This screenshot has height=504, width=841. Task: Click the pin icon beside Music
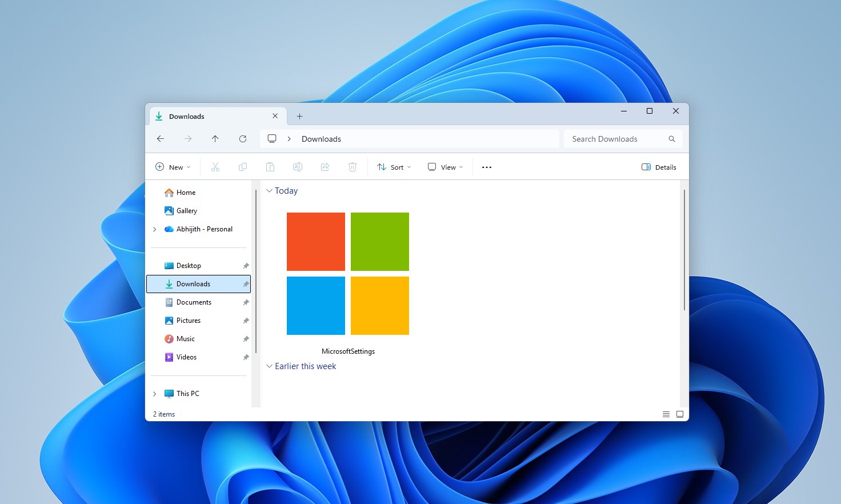[x=246, y=339]
